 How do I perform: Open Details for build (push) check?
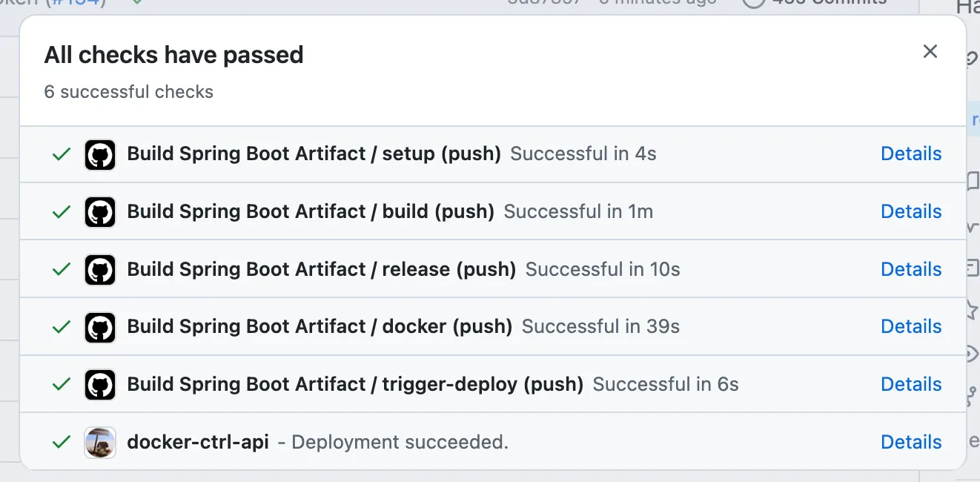click(x=911, y=211)
